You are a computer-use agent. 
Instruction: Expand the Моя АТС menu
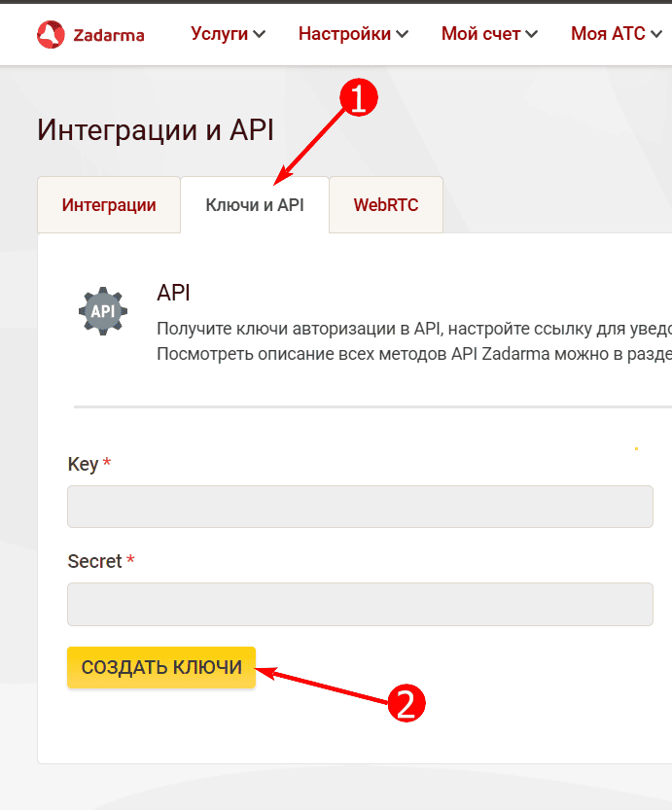coord(617,34)
